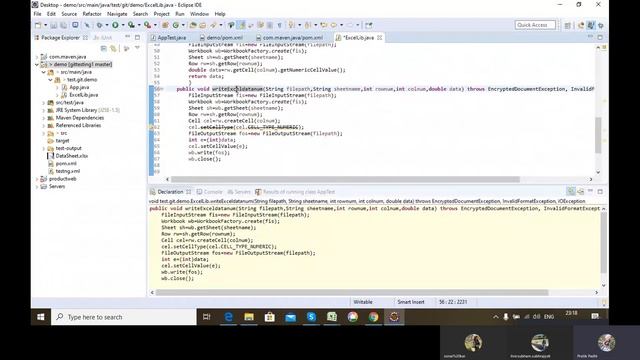The image size is (640, 360).
Task: Click the Open Perspective icon
Action: 568,25
